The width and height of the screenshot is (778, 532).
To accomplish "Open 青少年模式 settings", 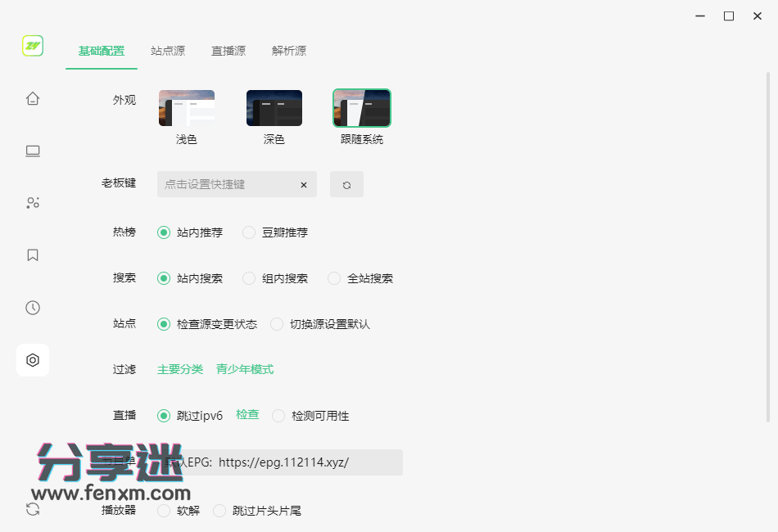I will [x=244, y=369].
